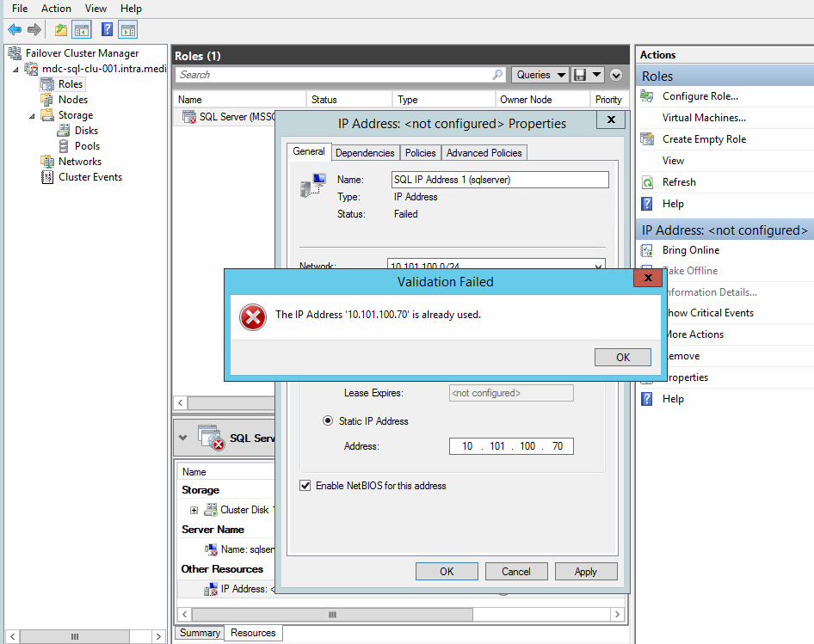Image resolution: width=814 pixels, height=644 pixels.
Task: Click the Nodes tree icon
Action: (x=47, y=99)
